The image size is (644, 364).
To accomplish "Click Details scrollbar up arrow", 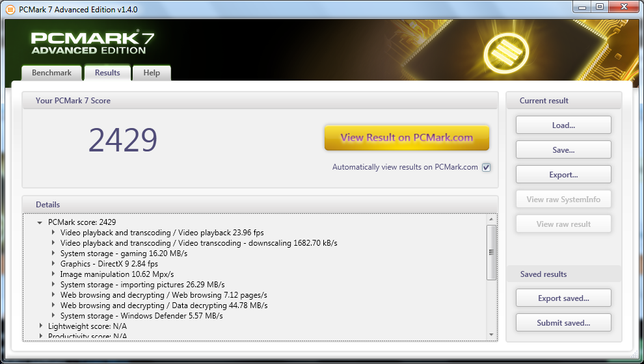I will pyautogui.click(x=491, y=219).
